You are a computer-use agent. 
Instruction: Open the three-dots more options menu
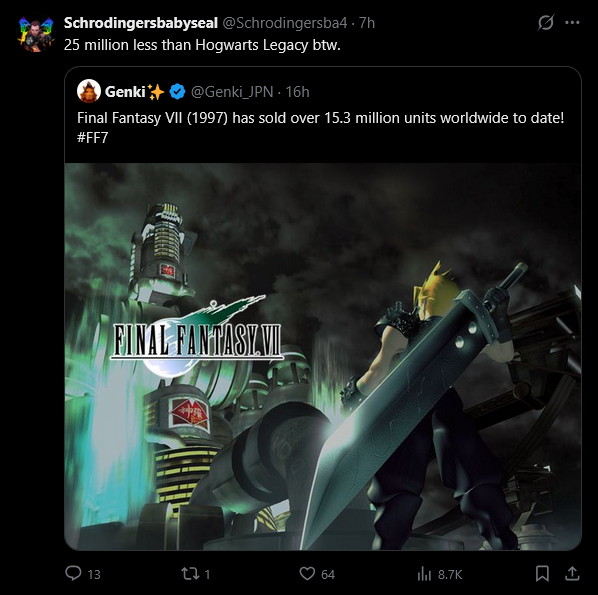coord(572,23)
